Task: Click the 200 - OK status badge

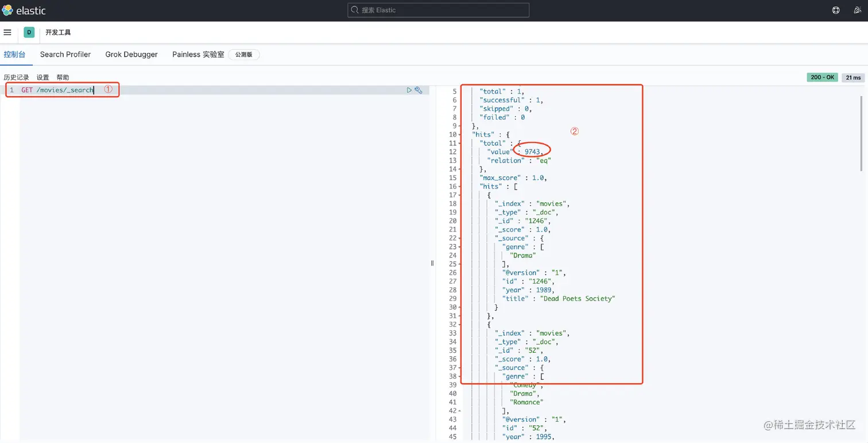Action: (x=822, y=78)
